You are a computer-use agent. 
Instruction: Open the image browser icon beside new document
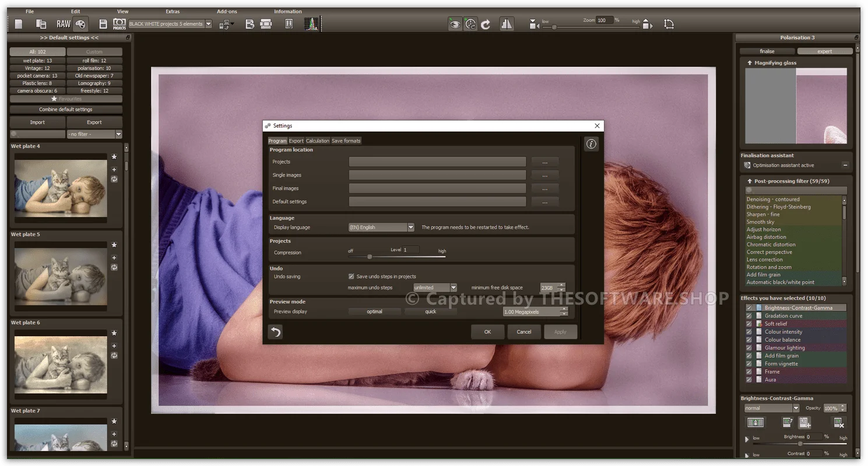pos(41,24)
